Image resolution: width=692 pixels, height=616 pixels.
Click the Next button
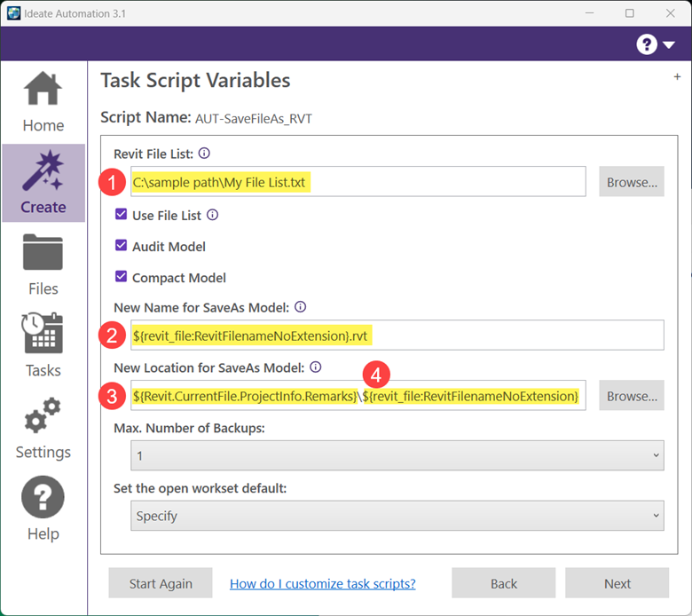click(617, 583)
